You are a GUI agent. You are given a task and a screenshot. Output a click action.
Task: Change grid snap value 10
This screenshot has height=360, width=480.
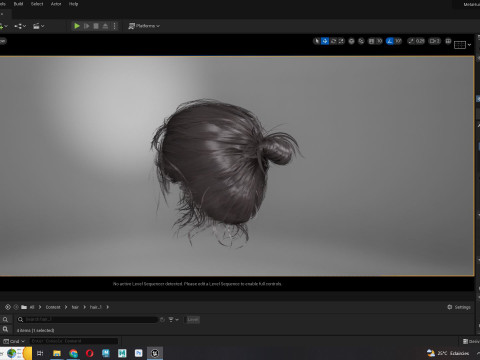[x=379, y=41]
